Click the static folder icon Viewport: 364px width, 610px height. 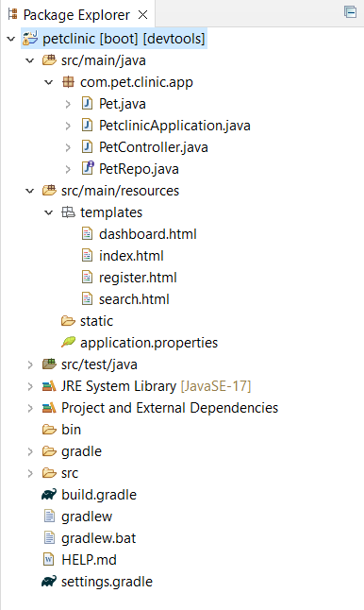point(69,321)
